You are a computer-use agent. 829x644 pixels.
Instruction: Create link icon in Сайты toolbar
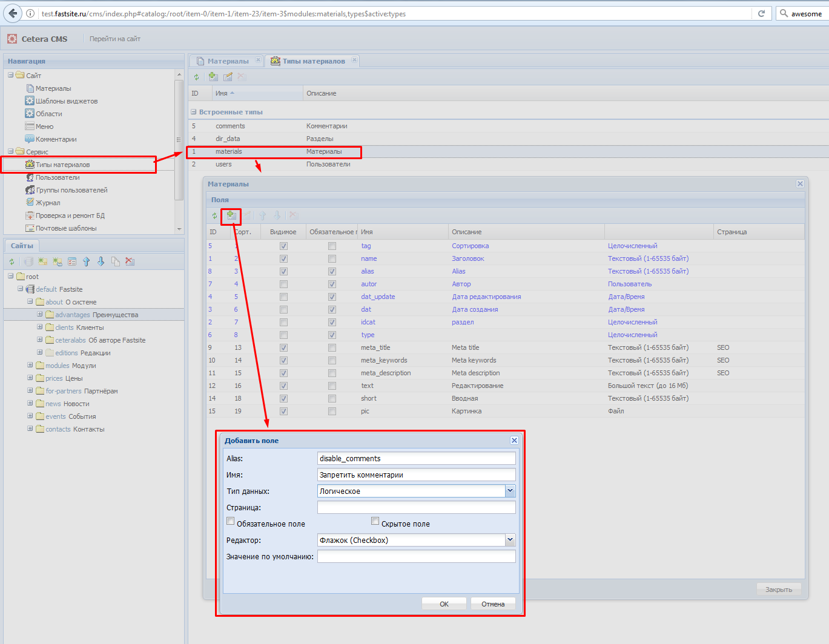click(x=58, y=261)
